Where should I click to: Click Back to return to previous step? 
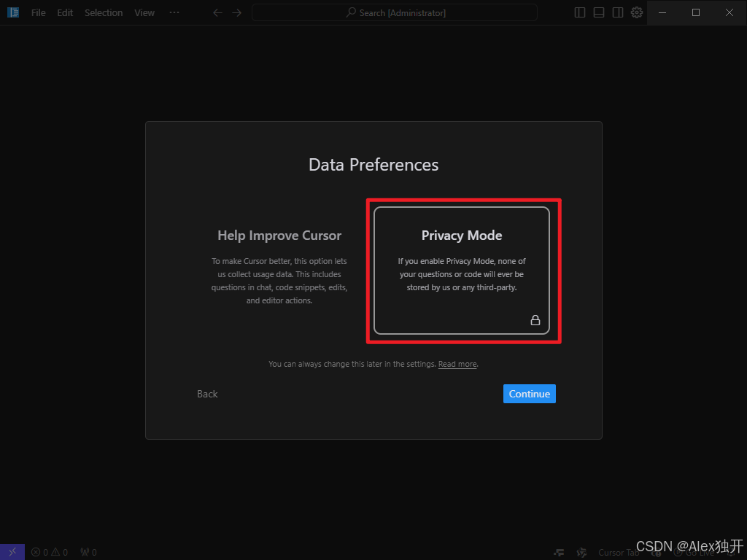[207, 394]
